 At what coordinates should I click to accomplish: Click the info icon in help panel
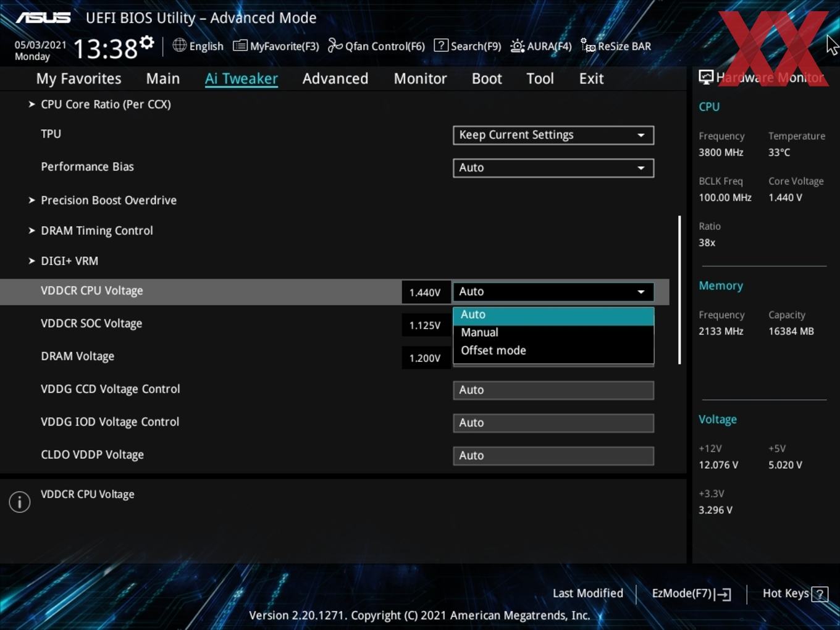coord(20,502)
